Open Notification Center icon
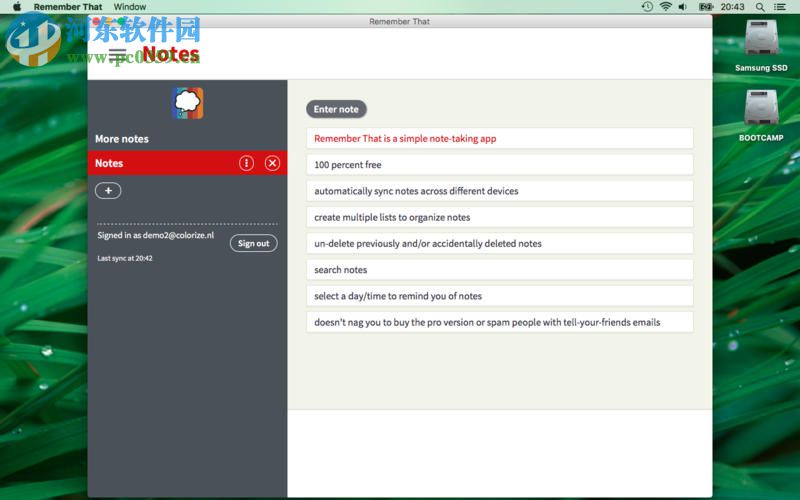 point(780,7)
